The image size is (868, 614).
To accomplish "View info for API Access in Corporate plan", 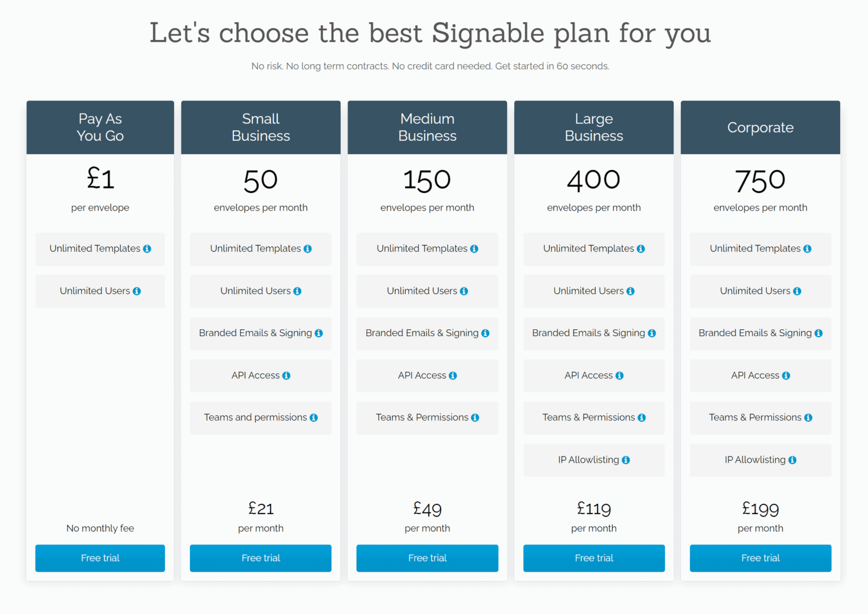I will [x=786, y=375].
